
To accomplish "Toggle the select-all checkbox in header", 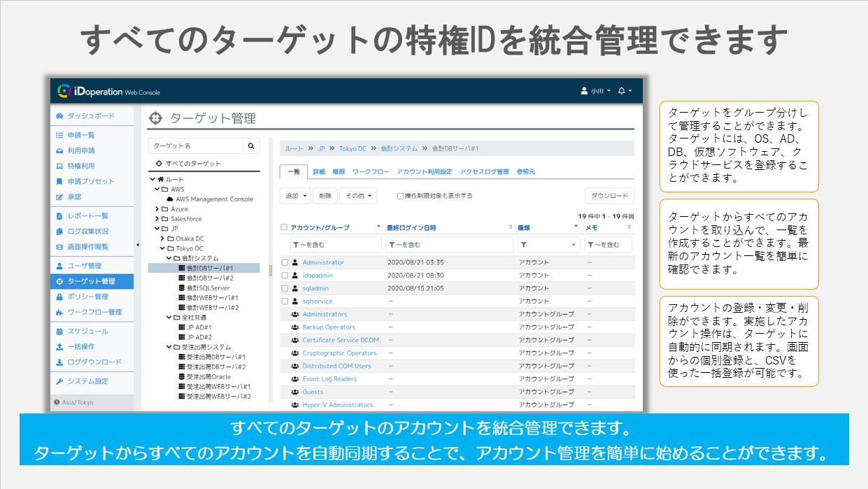I will pos(284,227).
